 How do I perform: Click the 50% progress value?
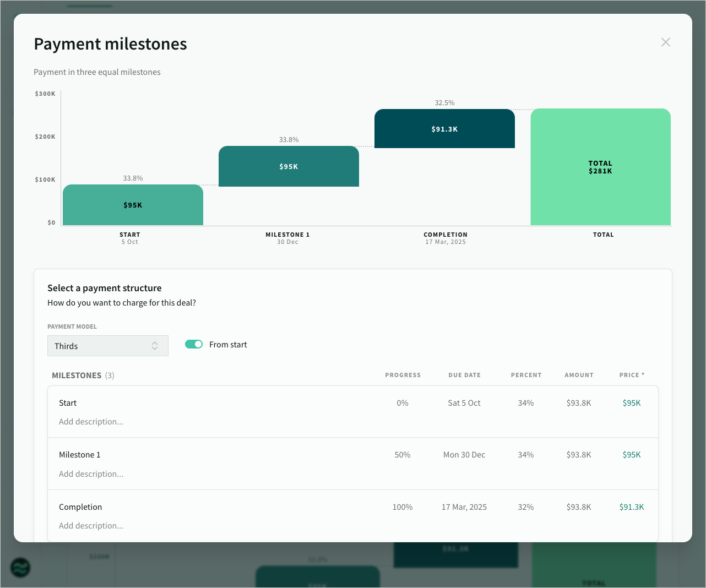coord(403,455)
